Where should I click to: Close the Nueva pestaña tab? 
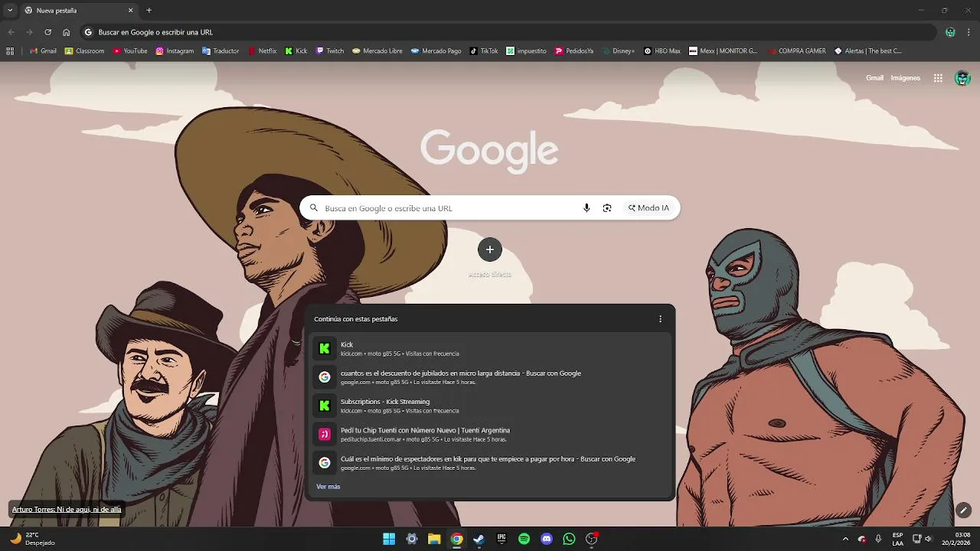pos(130,11)
